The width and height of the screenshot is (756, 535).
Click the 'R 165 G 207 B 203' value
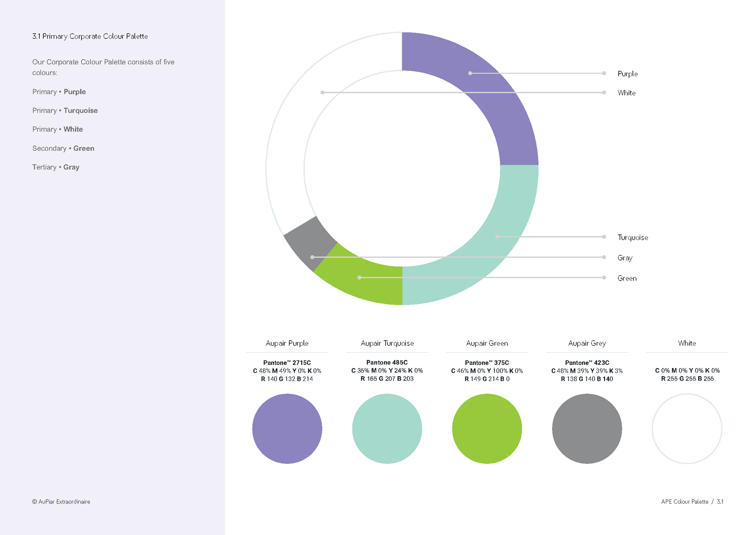[387, 379]
